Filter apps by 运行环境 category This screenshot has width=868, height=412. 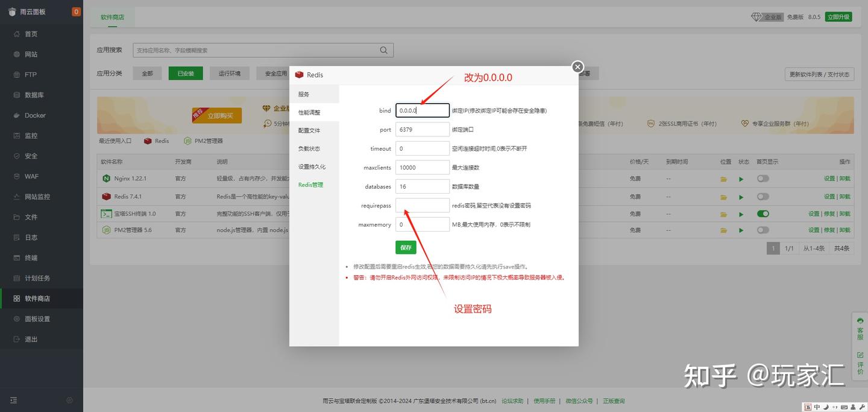pos(230,74)
